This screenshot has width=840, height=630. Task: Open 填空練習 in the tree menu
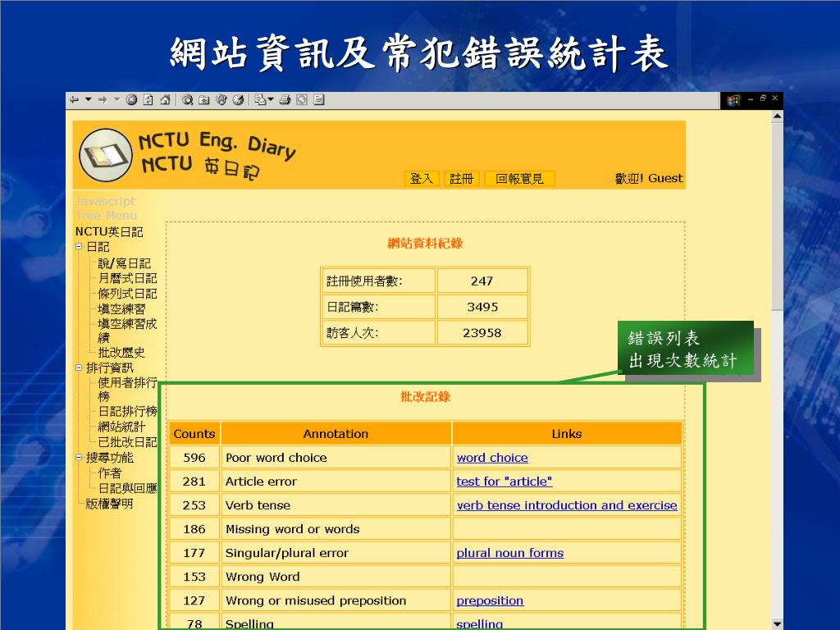(121, 308)
